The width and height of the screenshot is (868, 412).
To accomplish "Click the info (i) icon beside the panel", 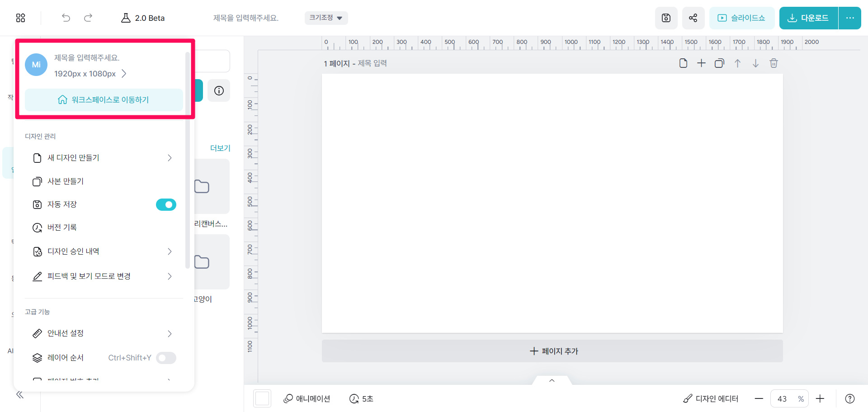I will click(x=219, y=90).
